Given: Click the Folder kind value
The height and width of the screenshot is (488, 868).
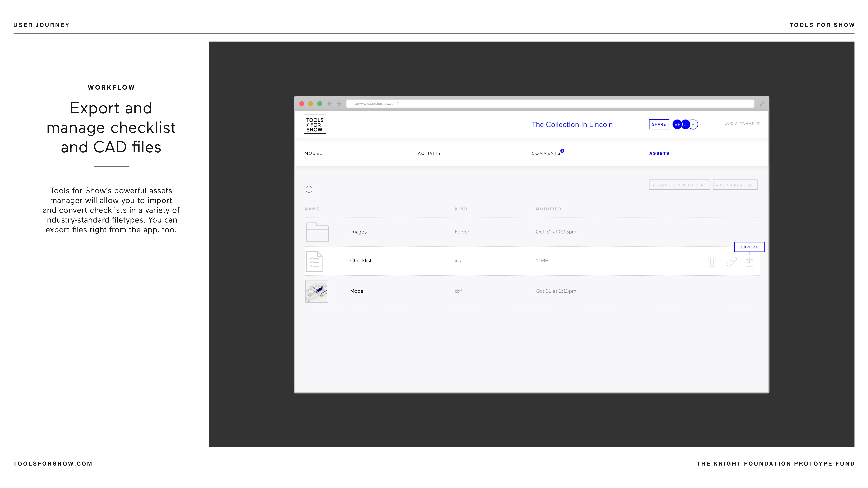Looking at the screenshot, I should (462, 232).
